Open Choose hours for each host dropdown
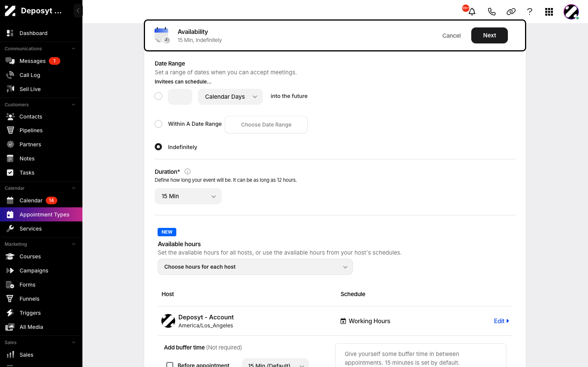 coord(255,267)
